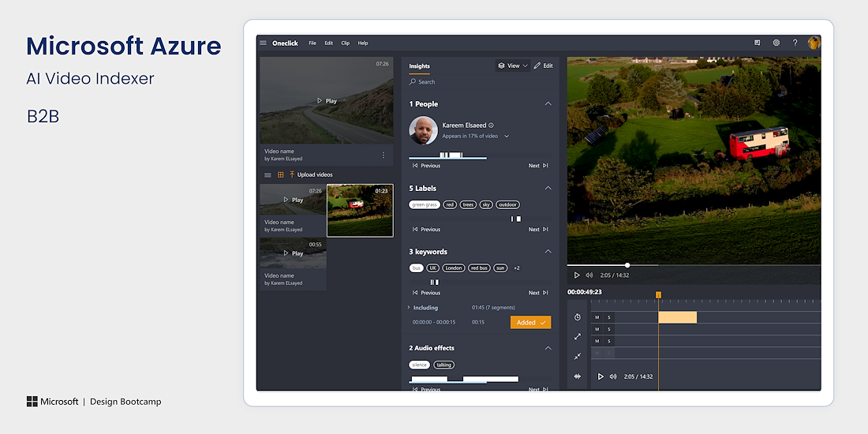Open the hamburger menu beside Oneclick
The width and height of the screenshot is (868, 434).
tap(264, 43)
